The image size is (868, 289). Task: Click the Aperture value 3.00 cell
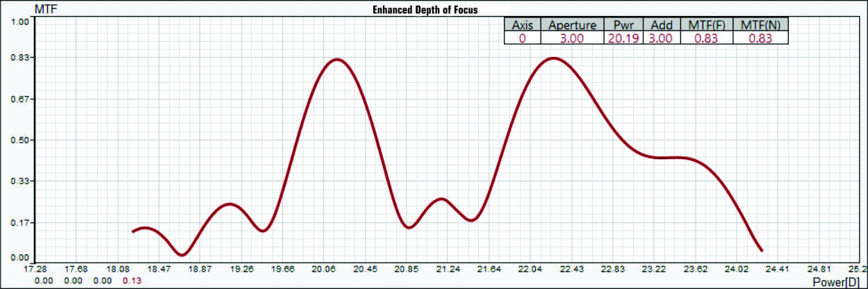coord(572,39)
